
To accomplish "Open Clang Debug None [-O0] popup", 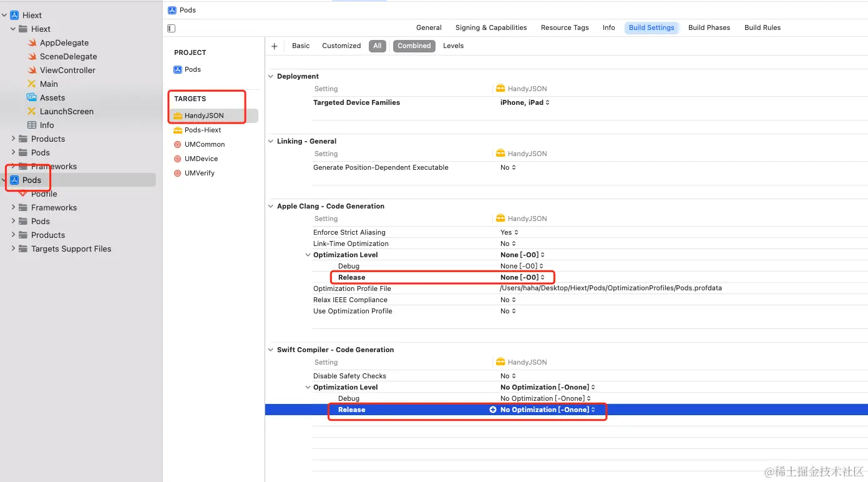I will coord(522,266).
